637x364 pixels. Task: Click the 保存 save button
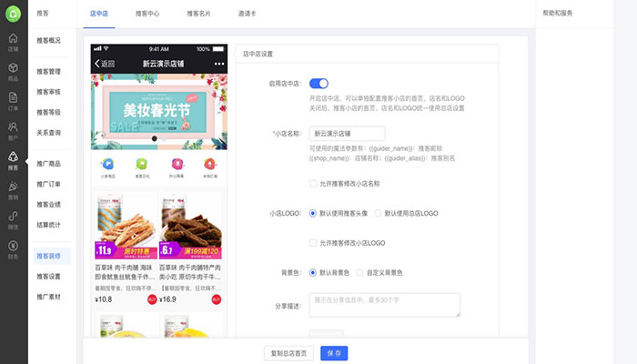pyautogui.click(x=334, y=352)
